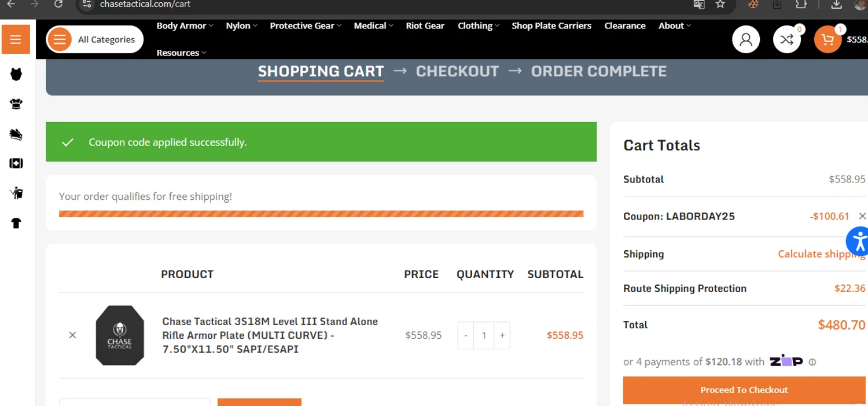Reload the page with browser refresh icon
The height and width of the screenshot is (406, 868).
point(58,4)
